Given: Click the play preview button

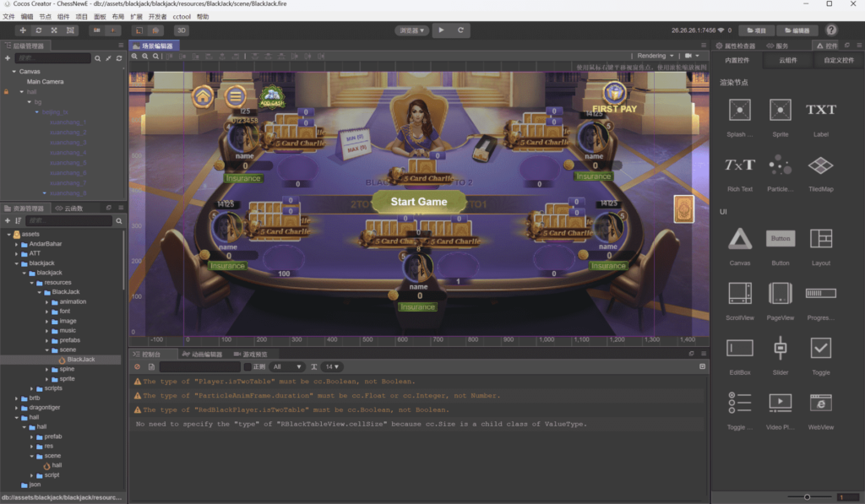Looking at the screenshot, I should coord(441,30).
